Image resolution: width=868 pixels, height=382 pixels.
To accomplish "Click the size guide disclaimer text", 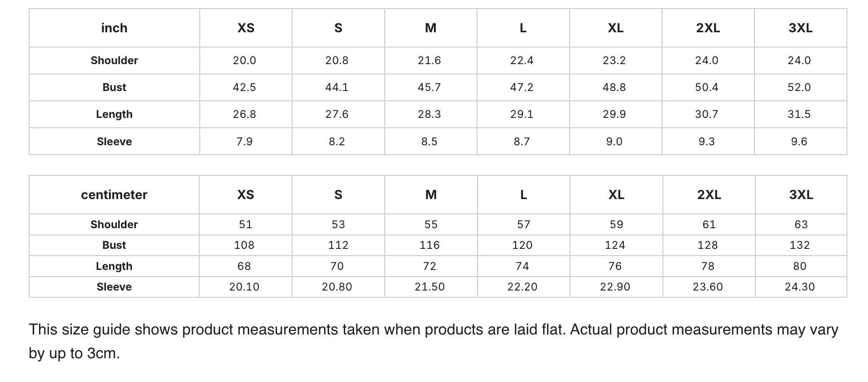I will [x=434, y=341].
